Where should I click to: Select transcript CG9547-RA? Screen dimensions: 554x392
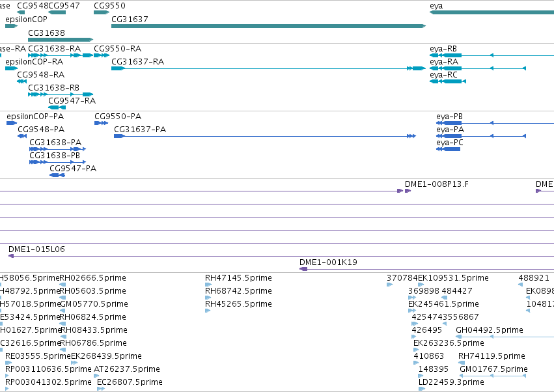(57, 107)
